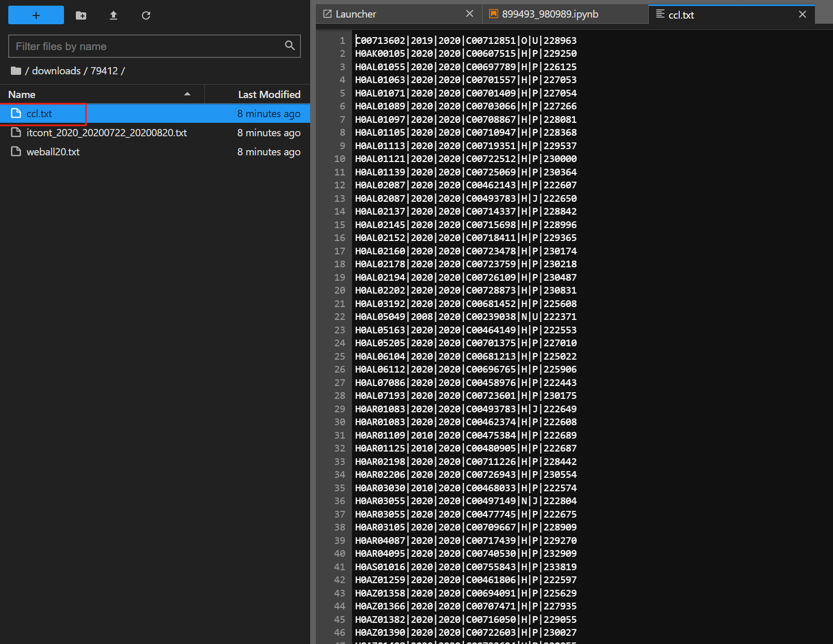Click line 13 text H0AL02087 with J code
This screenshot has height=644, width=833.
point(466,198)
